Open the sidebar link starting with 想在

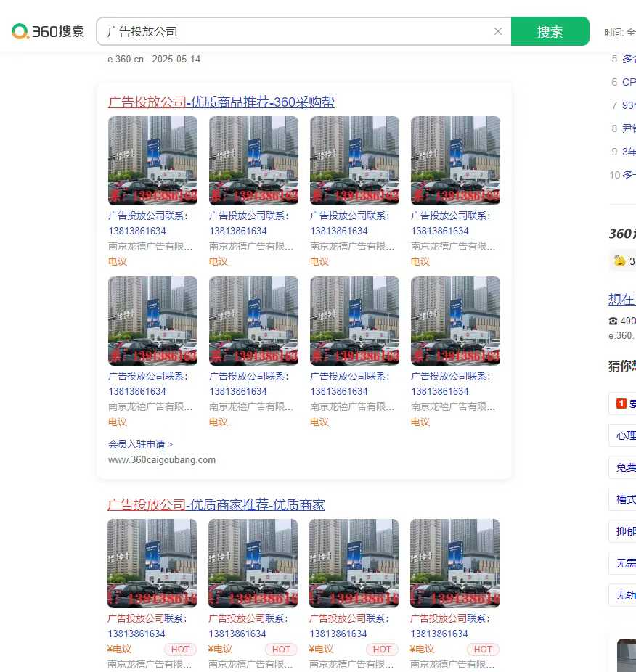point(622,299)
